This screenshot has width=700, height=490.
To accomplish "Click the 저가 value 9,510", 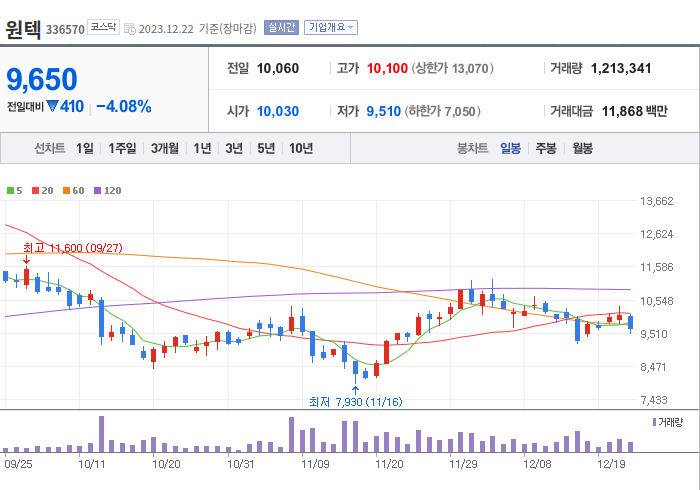I will pos(383,111).
